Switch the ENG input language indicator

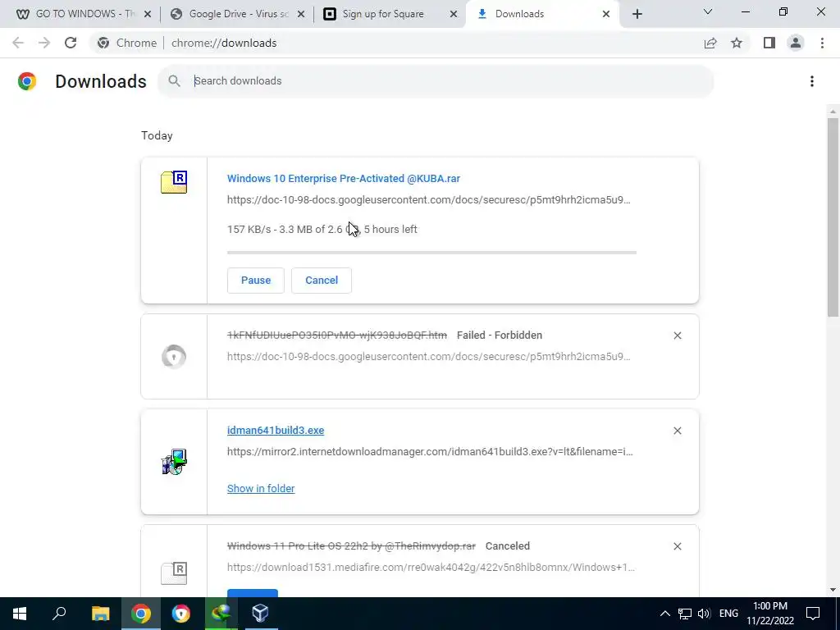(728, 614)
